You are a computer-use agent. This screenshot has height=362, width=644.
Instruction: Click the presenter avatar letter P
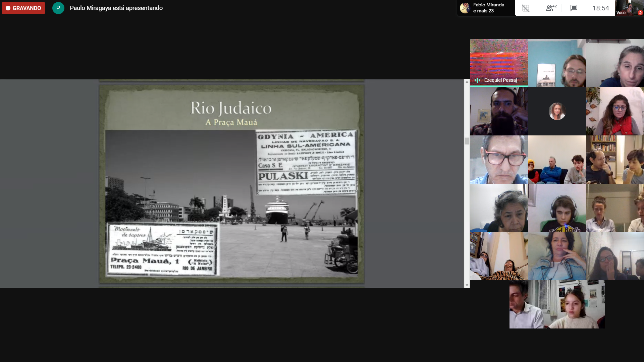58,8
